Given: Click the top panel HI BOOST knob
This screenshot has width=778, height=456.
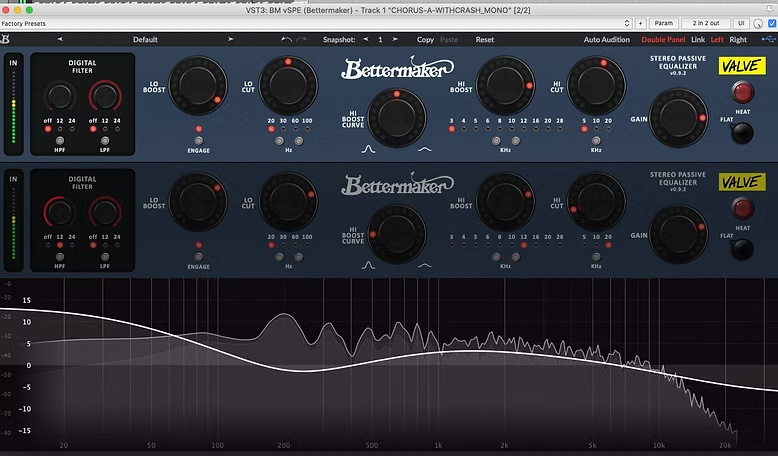Looking at the screenshot, I should pyautogui.click(x=505, y=85).
